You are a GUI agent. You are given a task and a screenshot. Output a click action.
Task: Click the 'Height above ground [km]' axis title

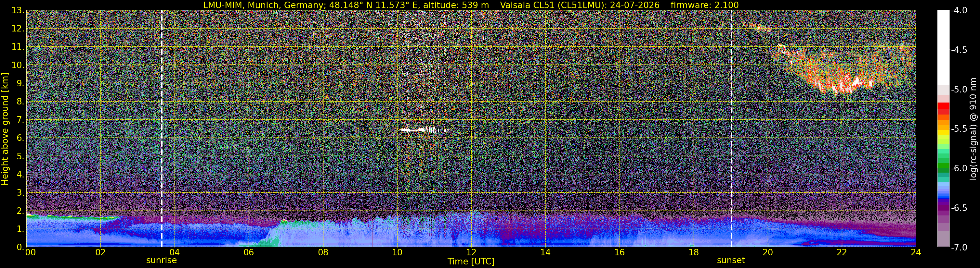click(x=5, y=129)
